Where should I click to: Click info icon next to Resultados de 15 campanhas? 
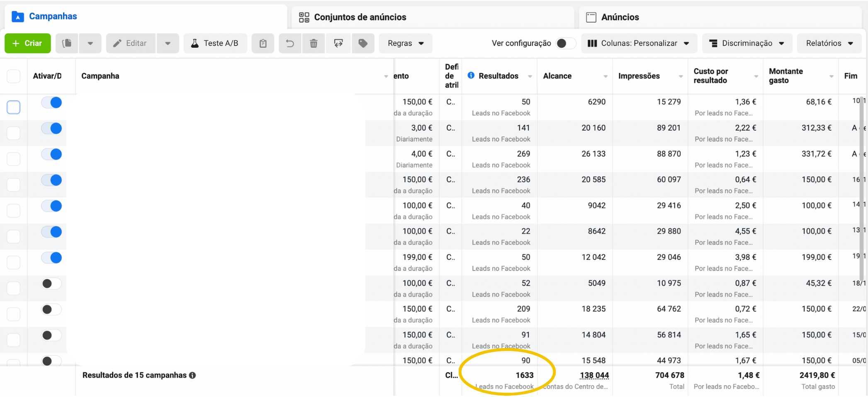click(192, 375)
